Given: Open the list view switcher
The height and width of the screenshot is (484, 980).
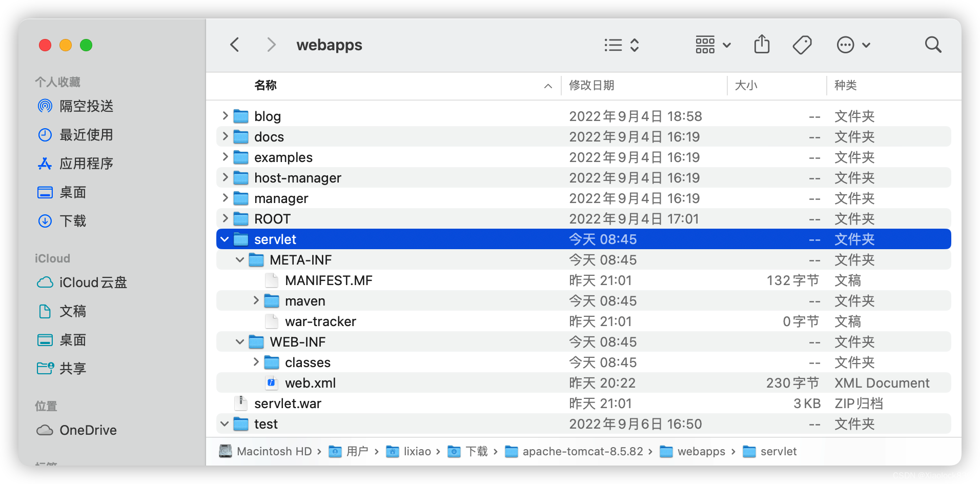Looking at the screenshot, I should (621, 45).
